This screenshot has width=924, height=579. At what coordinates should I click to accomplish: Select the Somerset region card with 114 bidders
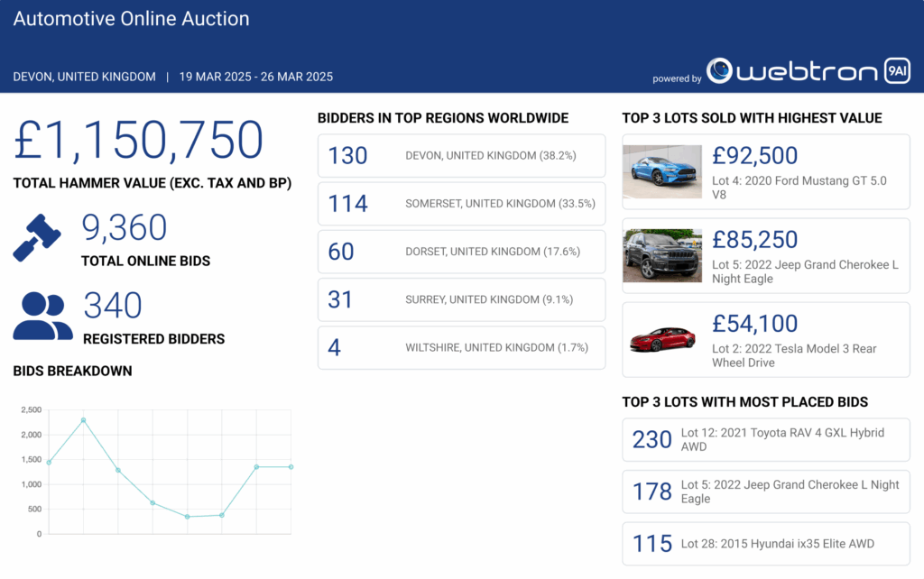click(x=461, y=204)
